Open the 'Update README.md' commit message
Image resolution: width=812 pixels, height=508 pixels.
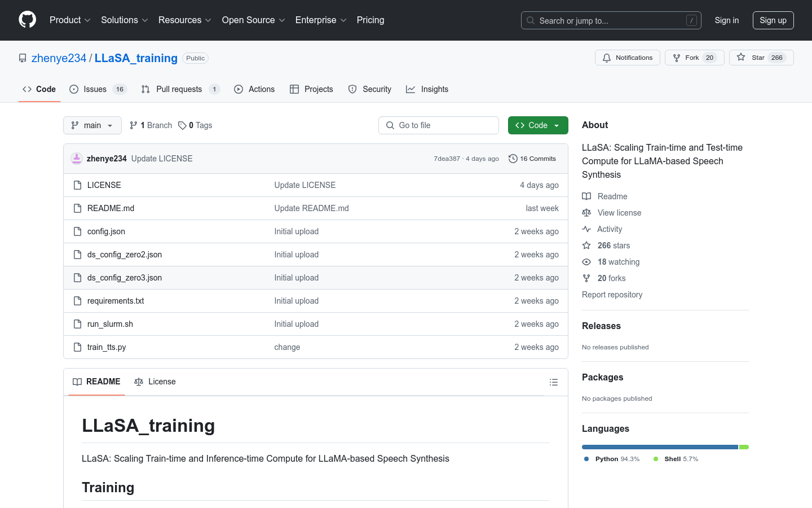pyautogui.click(x=311, y=208)
